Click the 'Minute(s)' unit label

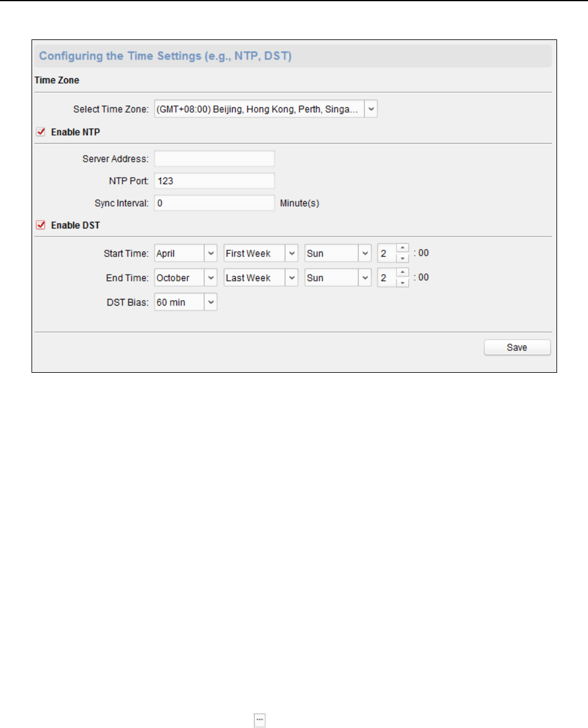click(x=299, y=204)
